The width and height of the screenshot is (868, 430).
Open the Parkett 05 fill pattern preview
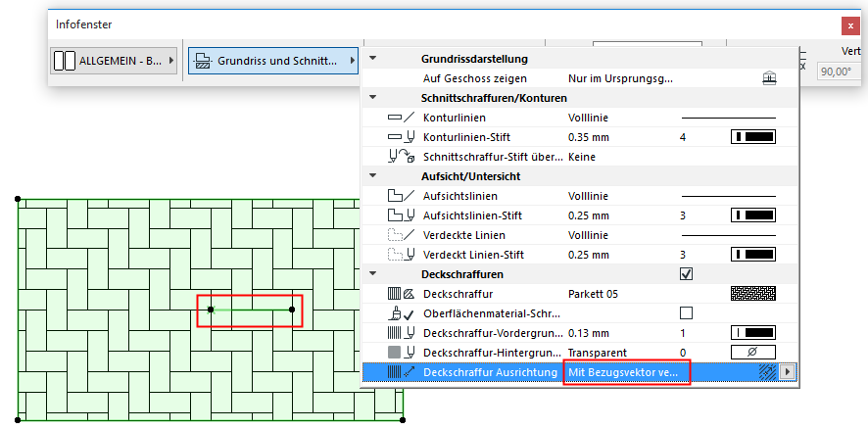pos(753,294)
